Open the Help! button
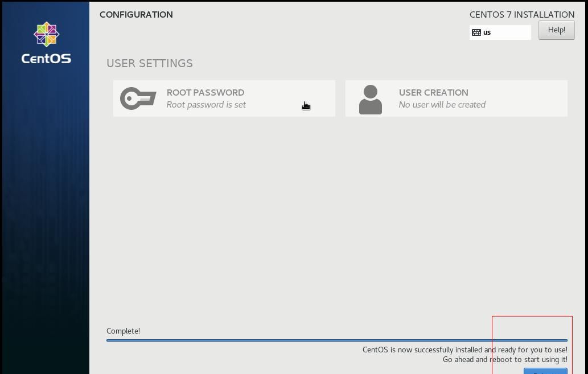This screenshot has height=374, width=588. [x=556, y=30]
